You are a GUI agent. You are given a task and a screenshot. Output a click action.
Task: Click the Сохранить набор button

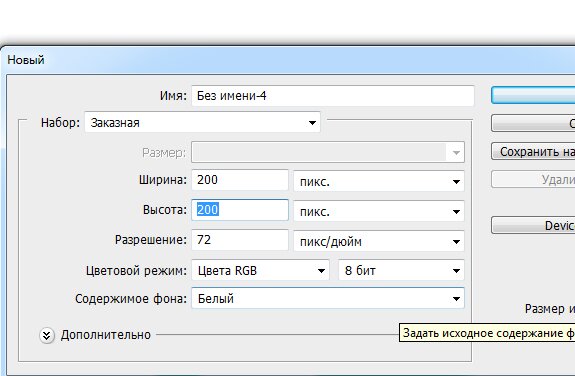point(533,151)
